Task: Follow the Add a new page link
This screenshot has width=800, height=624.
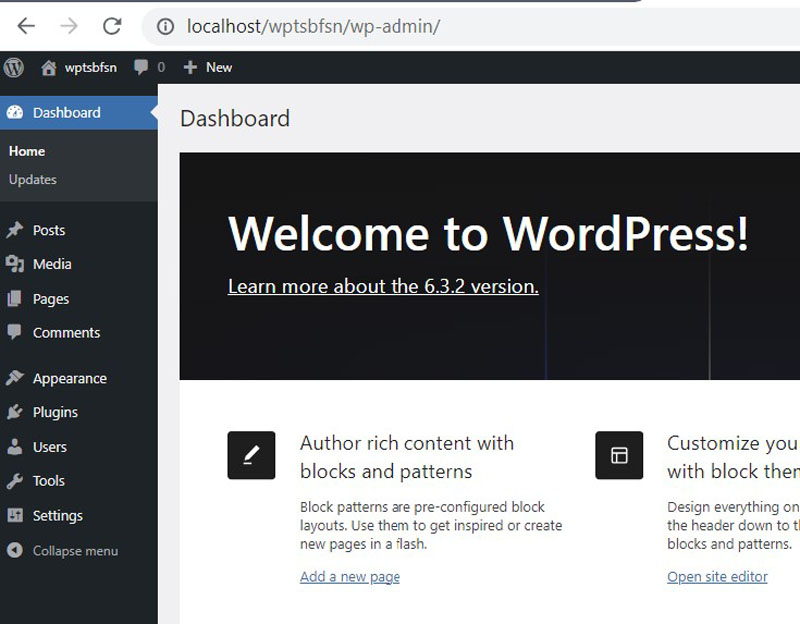Action: pyautogui.click(x=350, y=577)
